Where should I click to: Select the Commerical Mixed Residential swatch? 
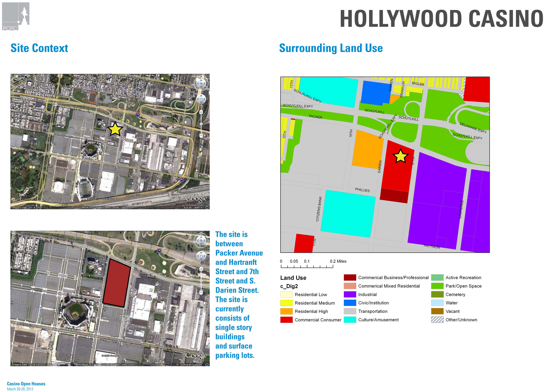350,286
